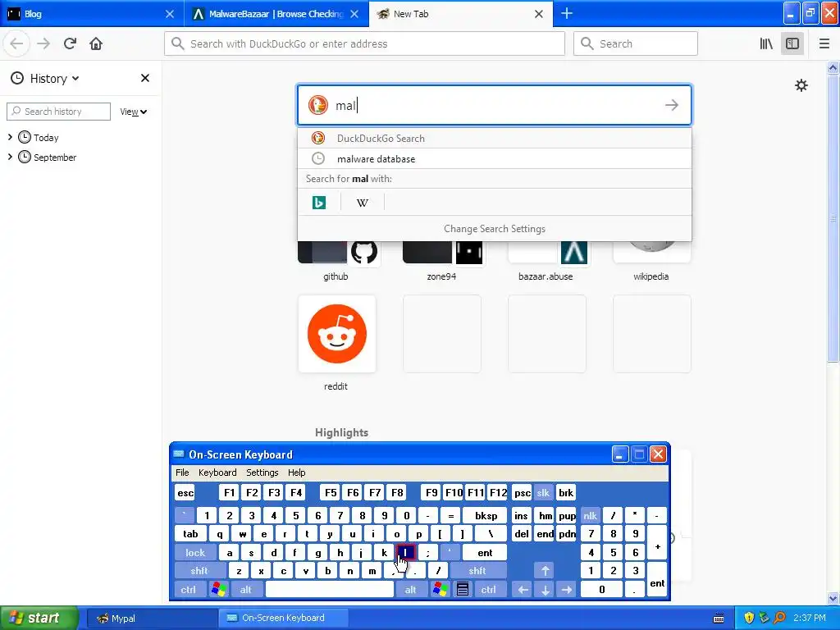Click the context menu key icon
The width and height of the screenshot is (840, 630).
[463, 589]
